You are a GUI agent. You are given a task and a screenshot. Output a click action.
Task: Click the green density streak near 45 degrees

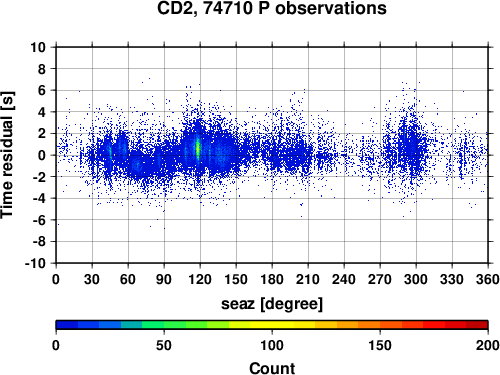(110, 153)
